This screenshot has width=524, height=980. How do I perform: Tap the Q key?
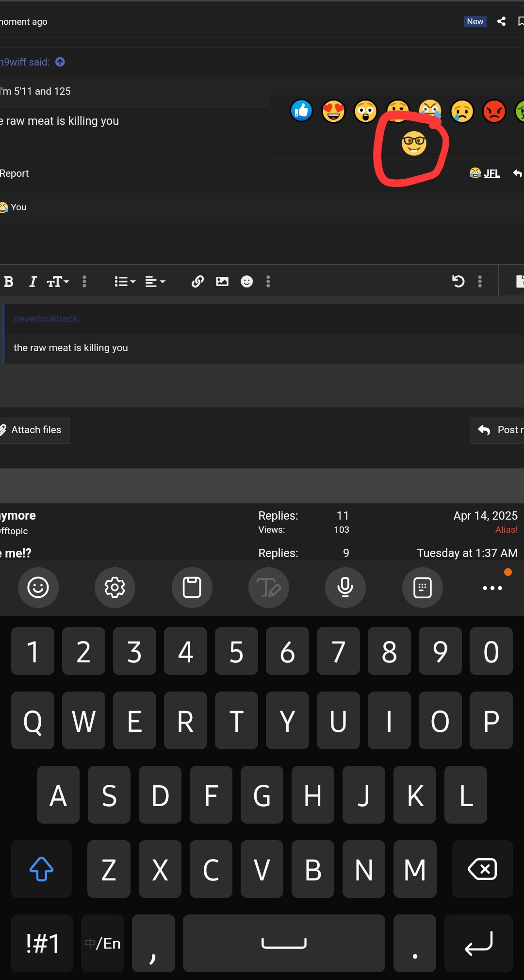pyautogui.click(x=33, y=721)
